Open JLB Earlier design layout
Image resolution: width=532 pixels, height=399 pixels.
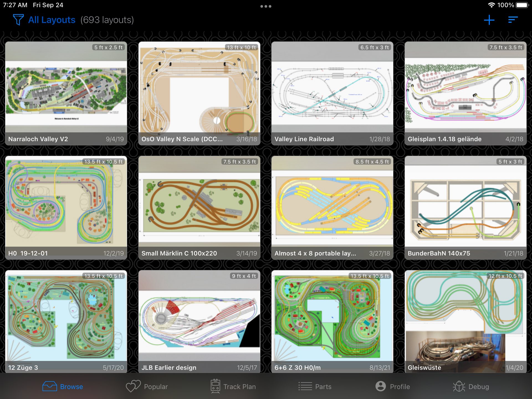click(x=199, y=321)
